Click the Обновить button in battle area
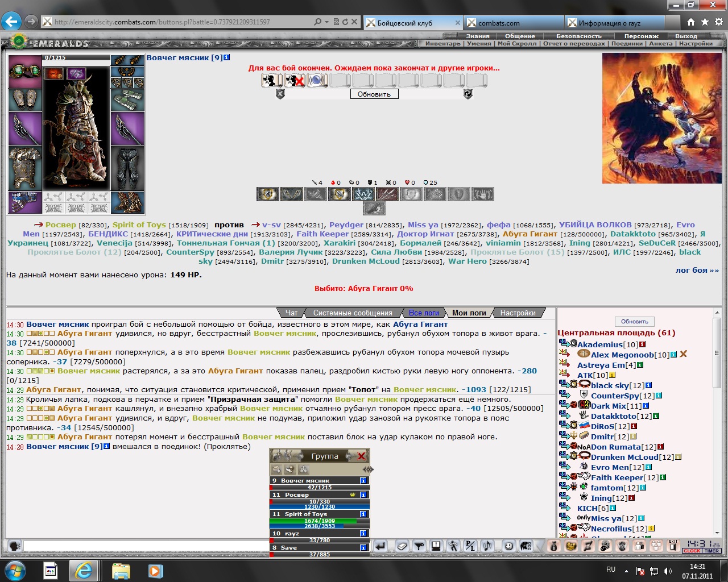The width and height of the screenshot is (728, 582). [x=374, y=94]
